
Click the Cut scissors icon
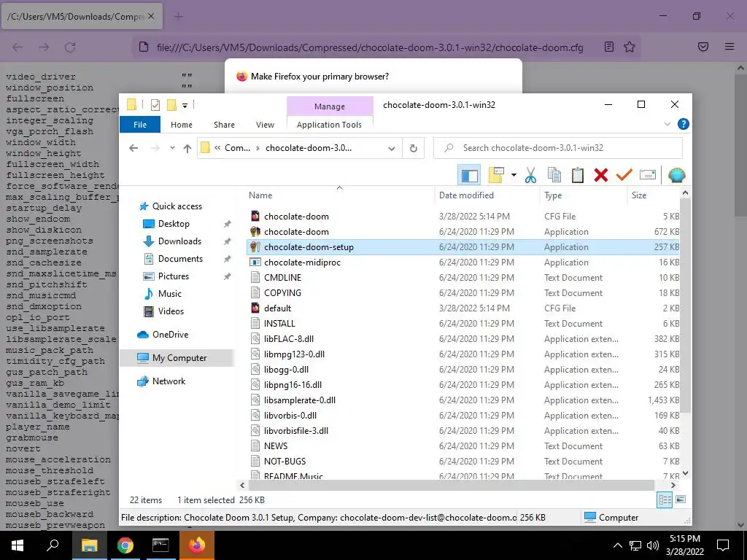[x=531, y=175]
